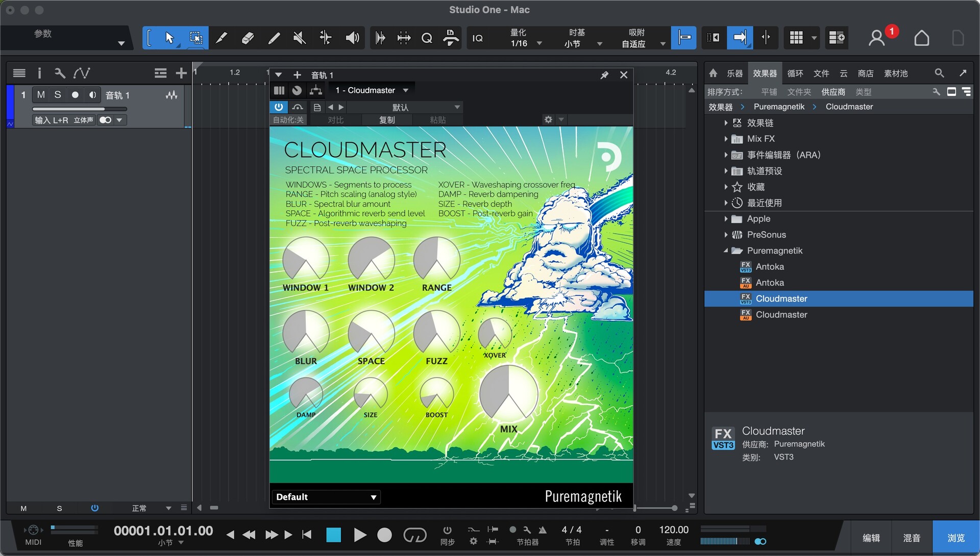Open the Start page home icon
The height and width of the screenshot is (556, 980).
(921, 38)
